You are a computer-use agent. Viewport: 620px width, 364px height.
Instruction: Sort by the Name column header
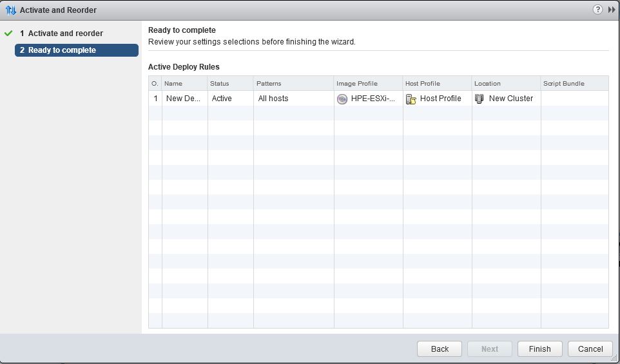(184, 83)
